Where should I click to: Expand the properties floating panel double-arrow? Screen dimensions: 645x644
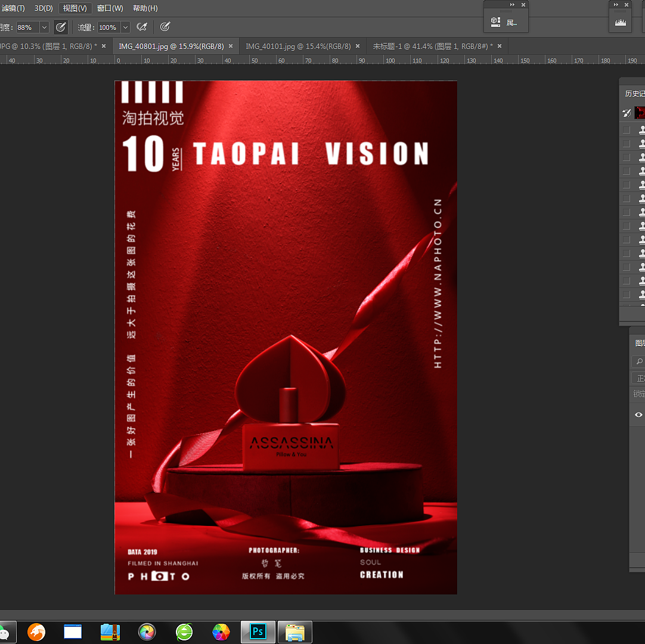pyautogui.click(x=512, y=5)
